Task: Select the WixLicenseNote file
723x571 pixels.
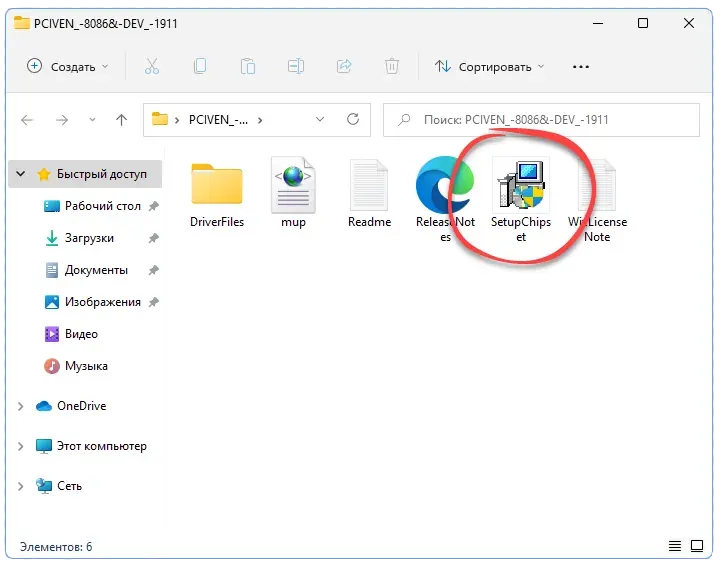Action: coord(597,200)
